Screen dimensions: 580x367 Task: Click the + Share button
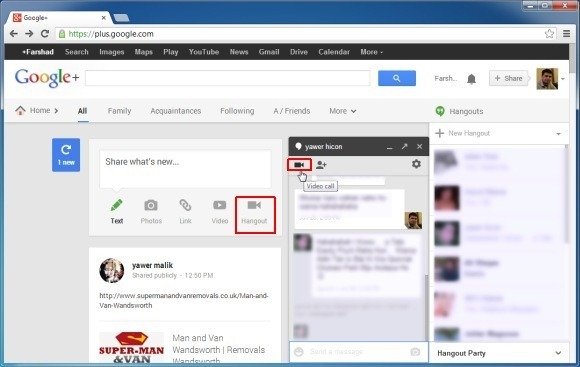pos(508,78)
